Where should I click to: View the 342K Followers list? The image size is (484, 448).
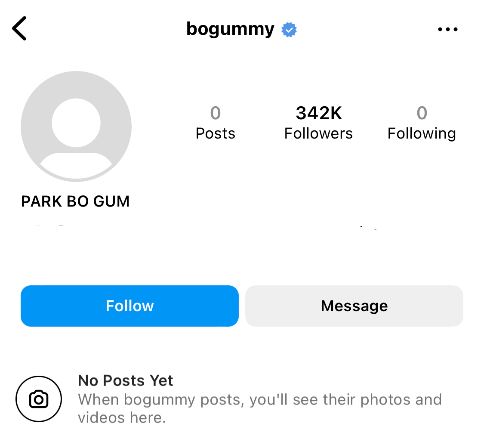pos(318,123)
